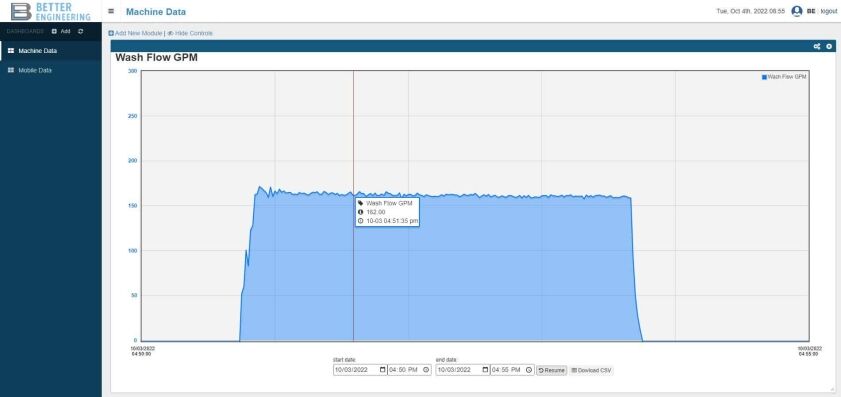Screen dimensions: 841x397
Task: Add a new dashboard
Action: 61,31
